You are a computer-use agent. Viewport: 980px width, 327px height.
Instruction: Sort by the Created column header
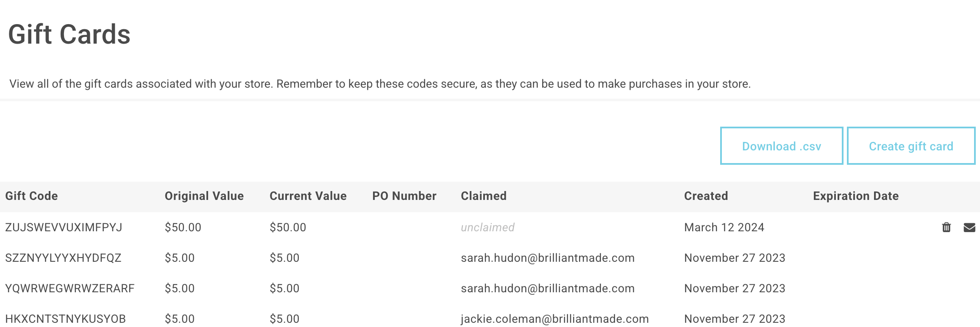706,196
